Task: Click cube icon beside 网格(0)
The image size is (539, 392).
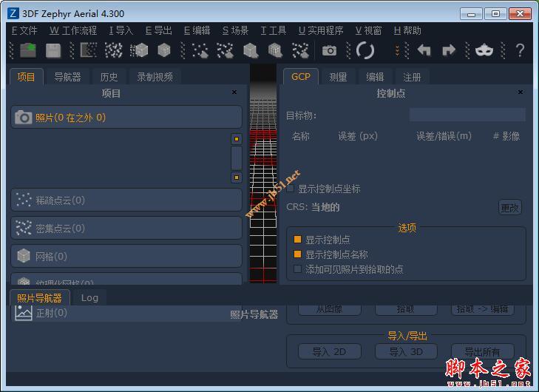Action: click(x=24, y=256)
